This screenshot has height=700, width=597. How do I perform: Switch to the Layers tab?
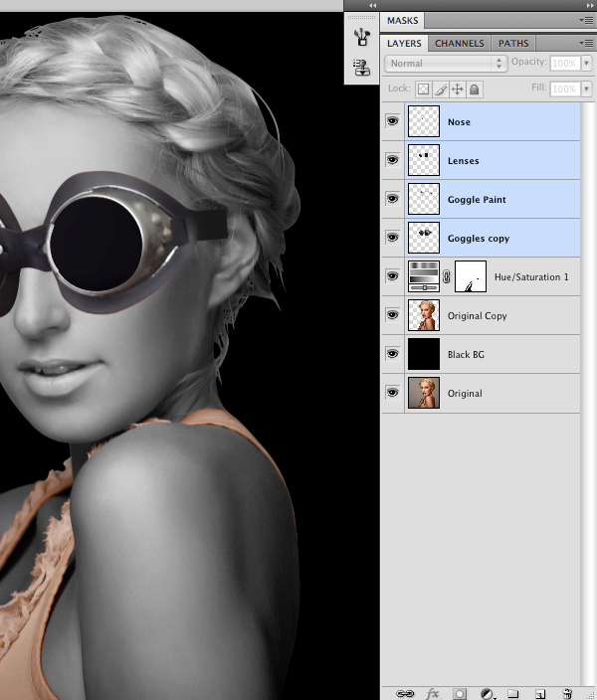point(404,44)
